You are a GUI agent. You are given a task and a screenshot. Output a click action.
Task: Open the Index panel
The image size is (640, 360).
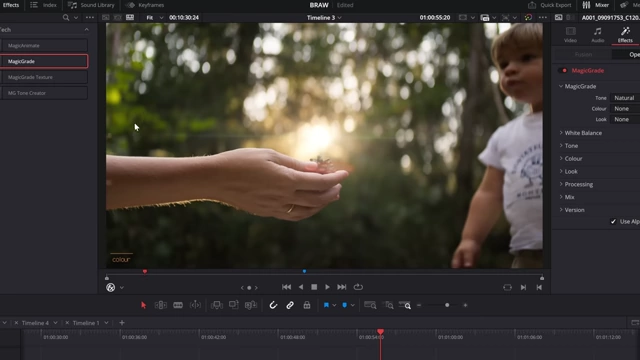point(43,5)
